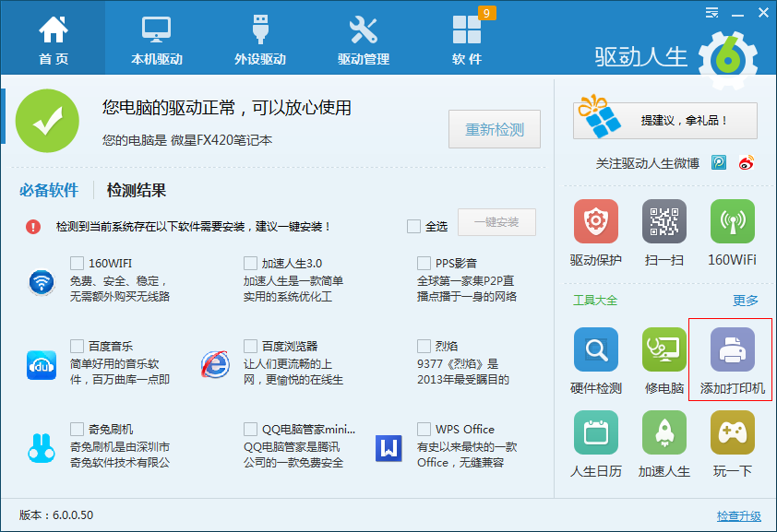
Task: Select the 检测结果 sub-tab
Action: [137, 191]
